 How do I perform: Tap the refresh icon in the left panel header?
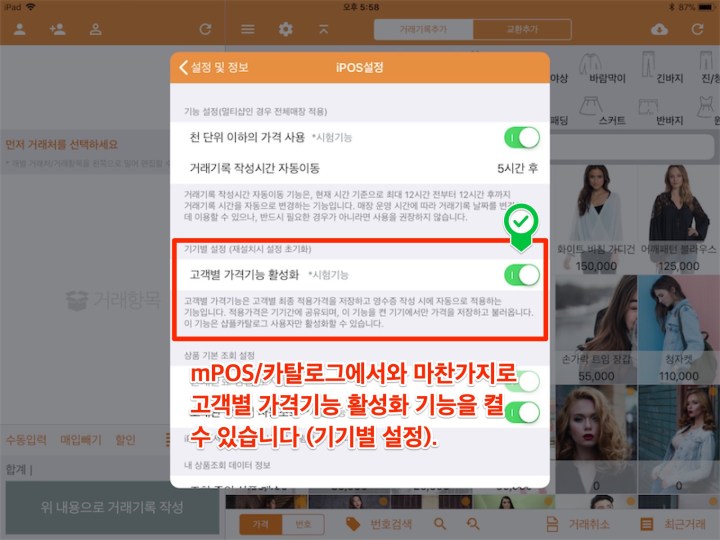click(x=205, y=30)
